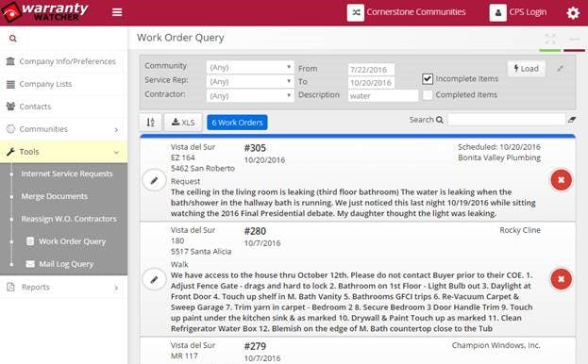Viewport: 588px width, 364px height.
Task: Open the Contractor dropdown
Action: click(250, 95)
